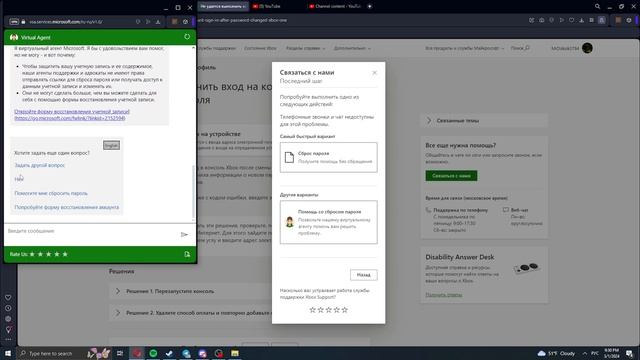This screenshot has height=360, width=640.
Task: Open the notification center icon in the taskbar
Action: tap(629, 353)
